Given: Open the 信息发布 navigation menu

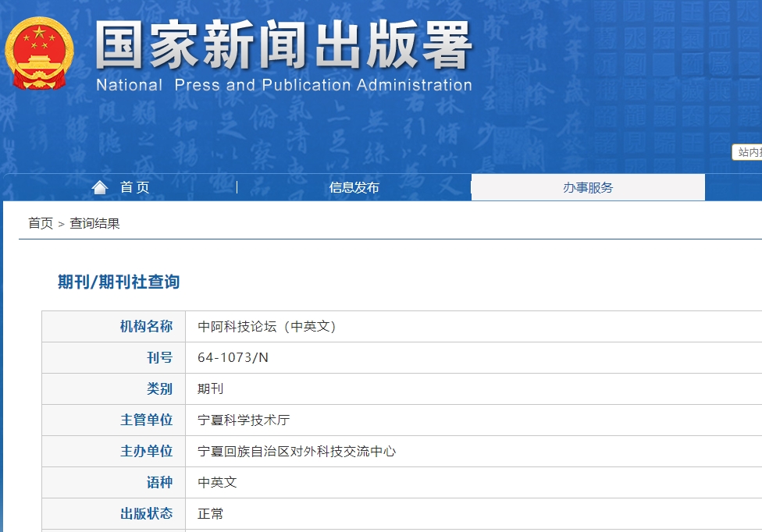Looking at the screenshot, I should click(354, 187).
